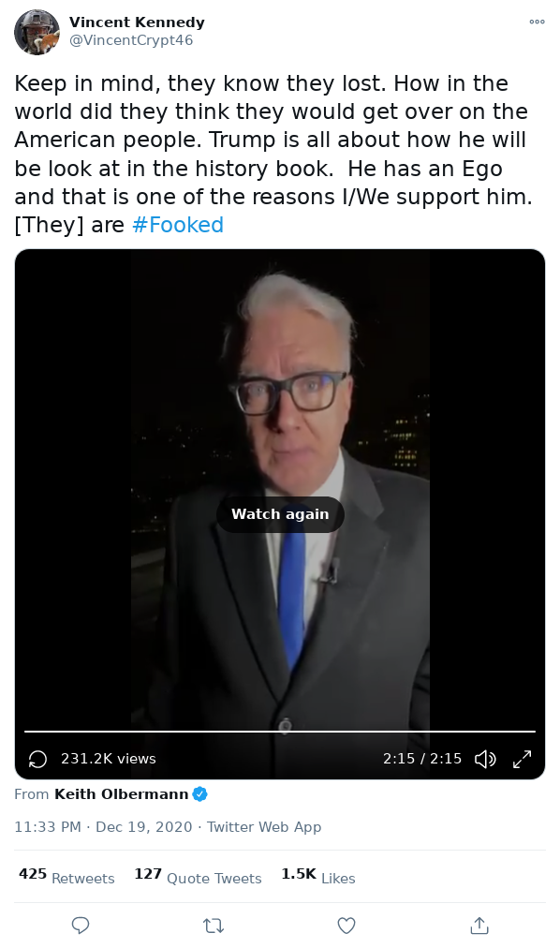Click the @VincentCrypt46 handle
The height and width of the screenshot is (948, 560).
[x=131, y=40]
